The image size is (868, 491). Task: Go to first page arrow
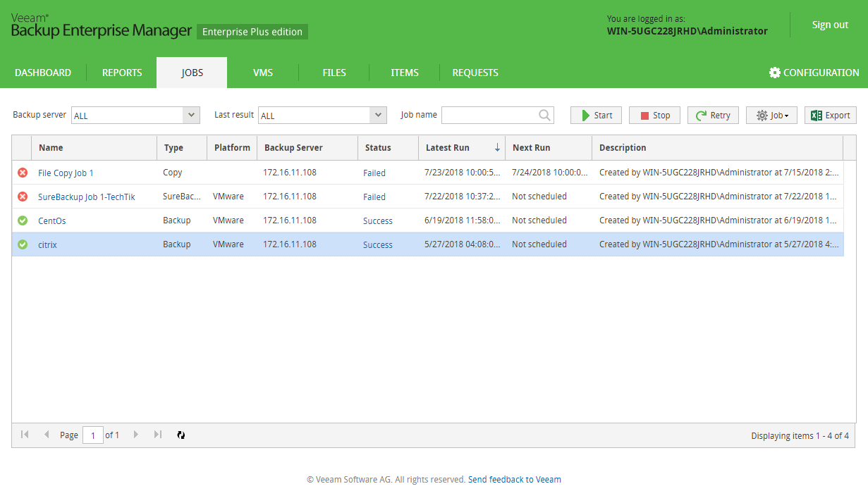click(25, 435)
